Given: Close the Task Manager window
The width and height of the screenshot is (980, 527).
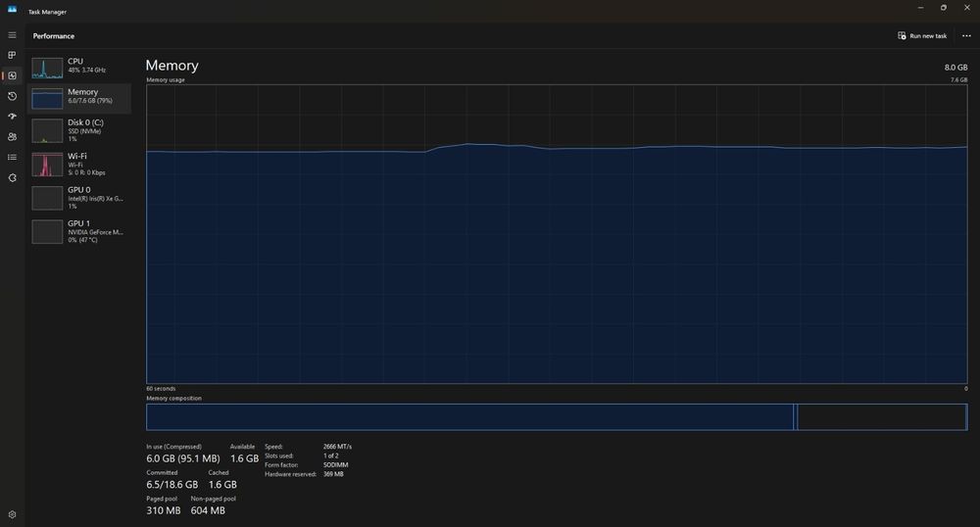Looking at the screenshot, I should [x=967, y=8].
